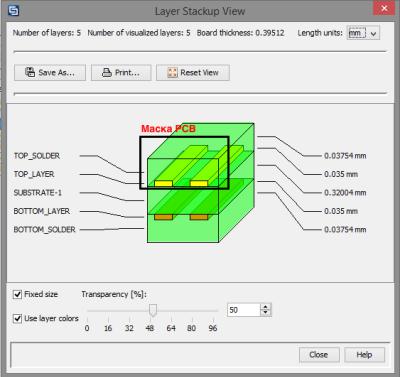Click the dropdown arrow next to mm
The height and width of the screenshot is (377, 400).
[x=374, y=33]
